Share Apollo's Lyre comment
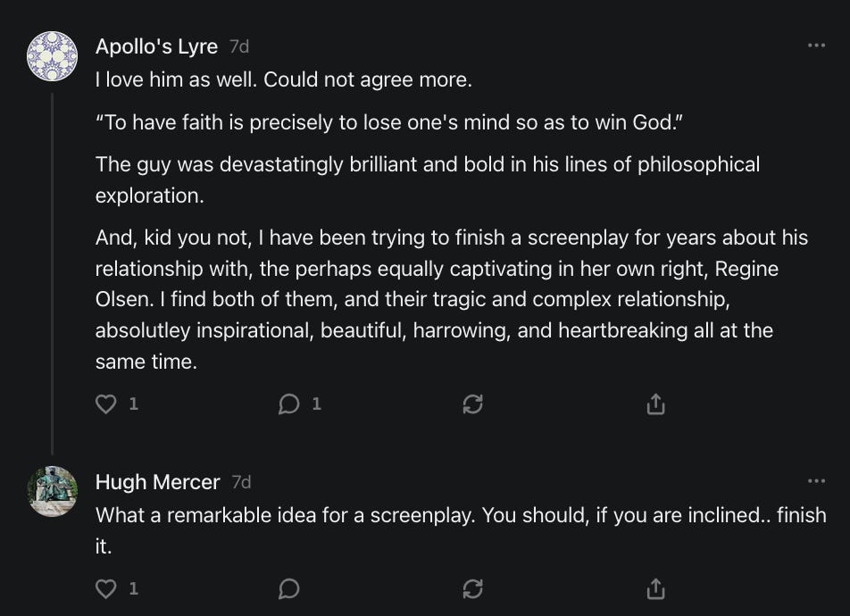Screen dimensions: 850x616 [x=655, y=404]
